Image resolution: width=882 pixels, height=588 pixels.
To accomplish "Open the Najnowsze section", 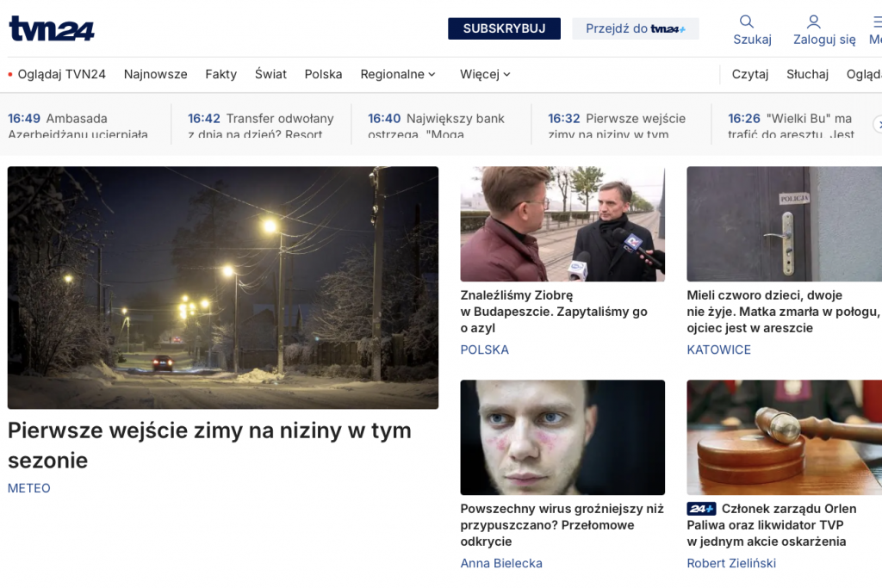I will [155, 74].
